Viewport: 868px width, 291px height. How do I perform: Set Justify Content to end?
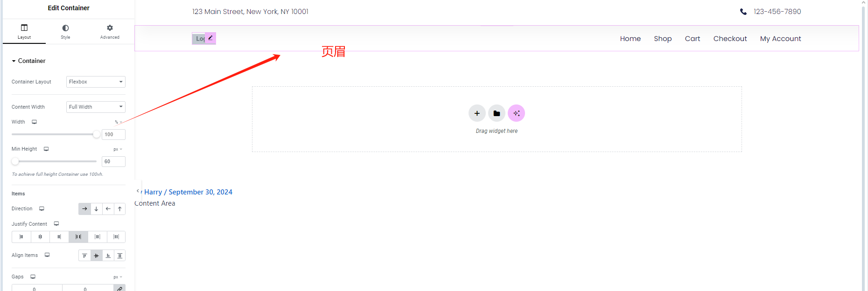tap(59, 237)
